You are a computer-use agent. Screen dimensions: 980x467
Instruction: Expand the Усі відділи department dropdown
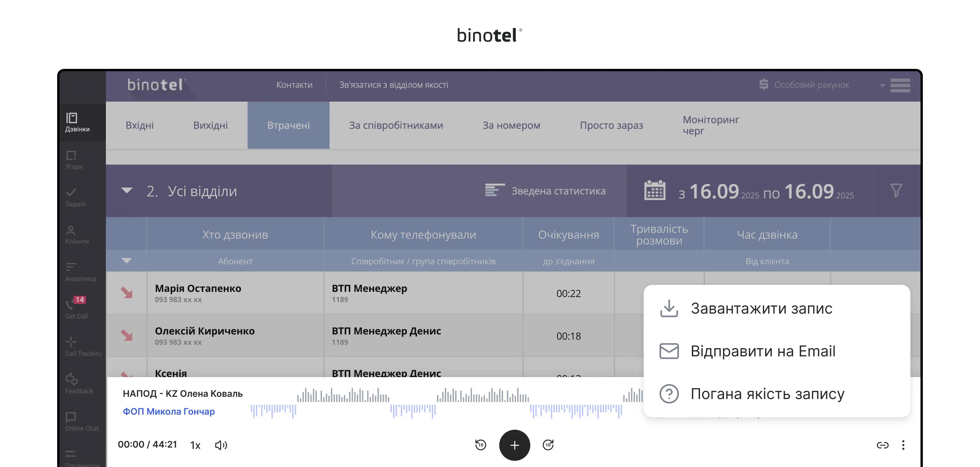127,190
